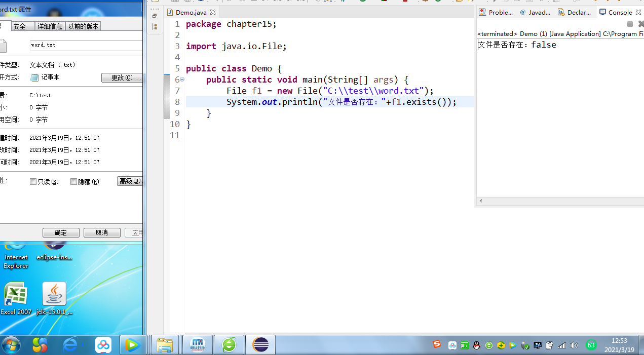Click the Advanced (高级) button
Image resolution: width=644 pixels, height=355 pixels.
[x=130, y=181]
